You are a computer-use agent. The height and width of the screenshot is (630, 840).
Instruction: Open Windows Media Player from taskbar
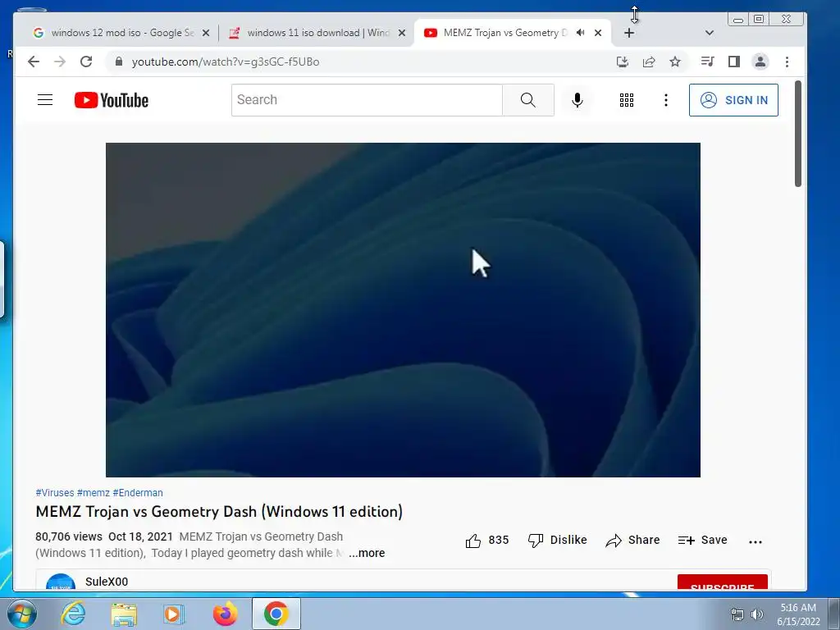tap(174, 614)
